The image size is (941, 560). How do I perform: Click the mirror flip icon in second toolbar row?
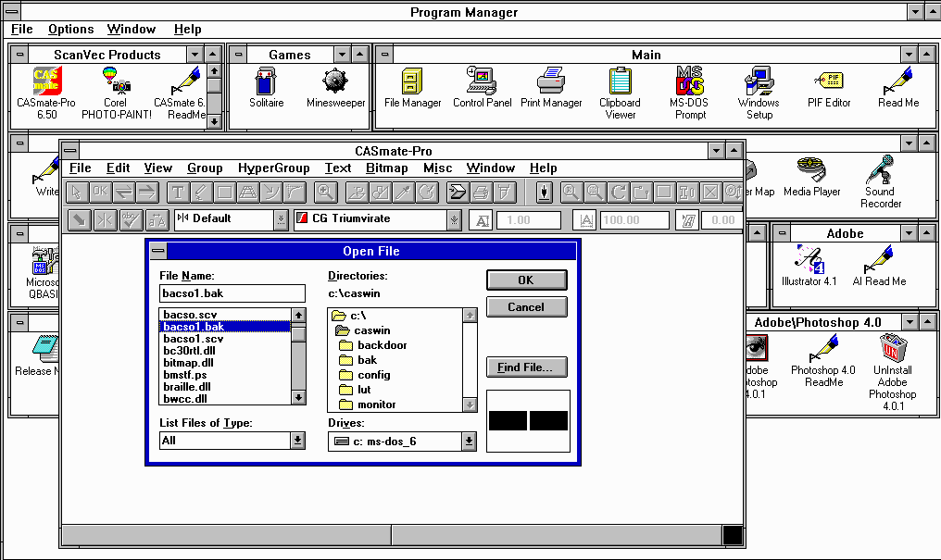click(105, 220)
